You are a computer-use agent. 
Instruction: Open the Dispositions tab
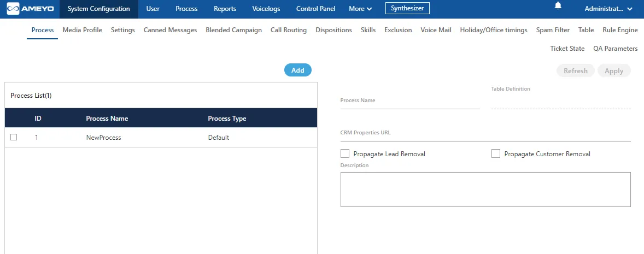333,30
